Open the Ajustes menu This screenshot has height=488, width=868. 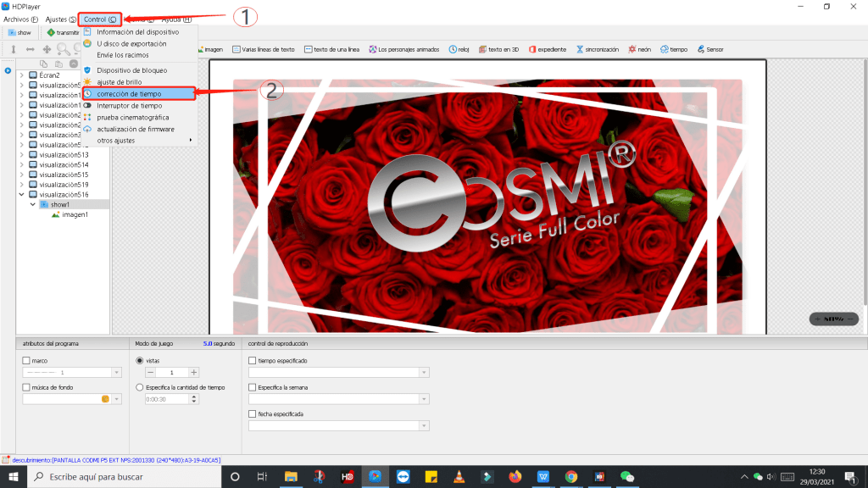pos(60,19)
